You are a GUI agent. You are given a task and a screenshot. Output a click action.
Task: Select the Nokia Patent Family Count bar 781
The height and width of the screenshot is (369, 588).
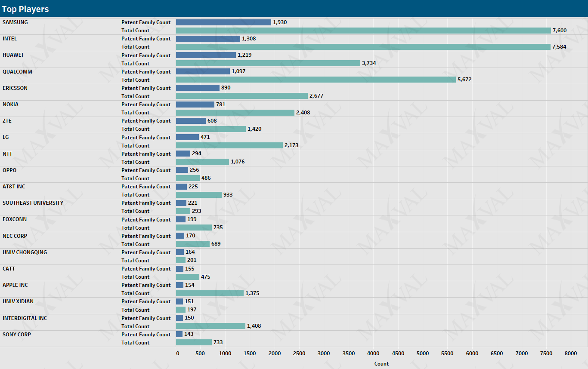pyautogui.click(x=195, y=105)
